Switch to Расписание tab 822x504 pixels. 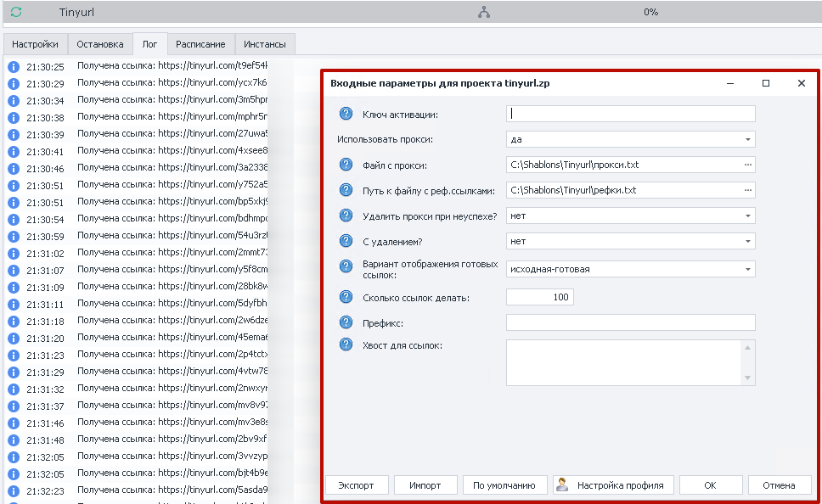(x=200, y=44)
